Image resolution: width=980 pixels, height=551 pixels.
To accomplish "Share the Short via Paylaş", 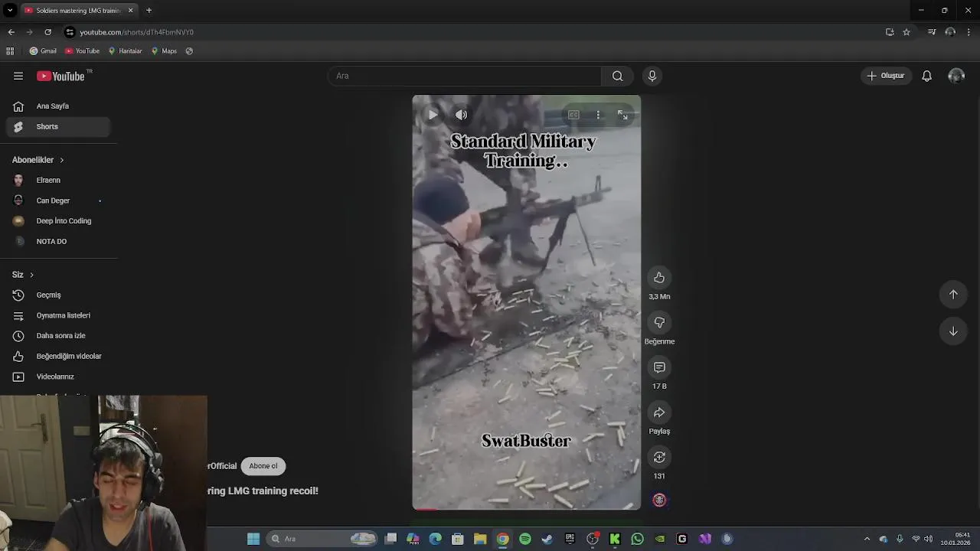I will tap(659, 413).
